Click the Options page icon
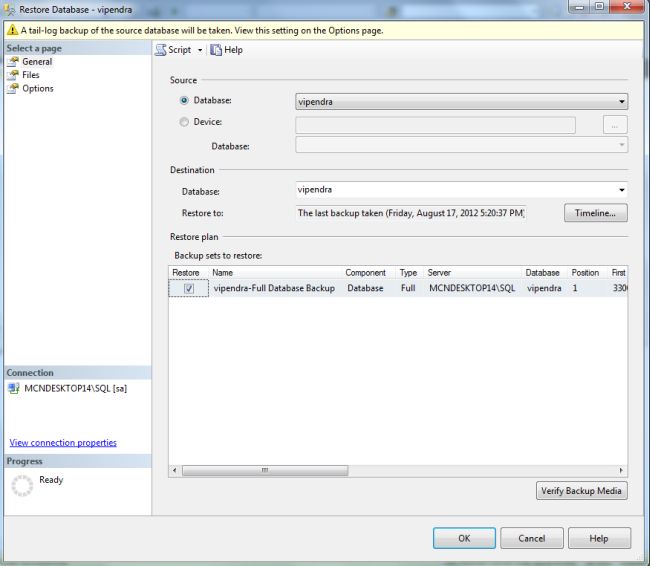 (13, 89)
